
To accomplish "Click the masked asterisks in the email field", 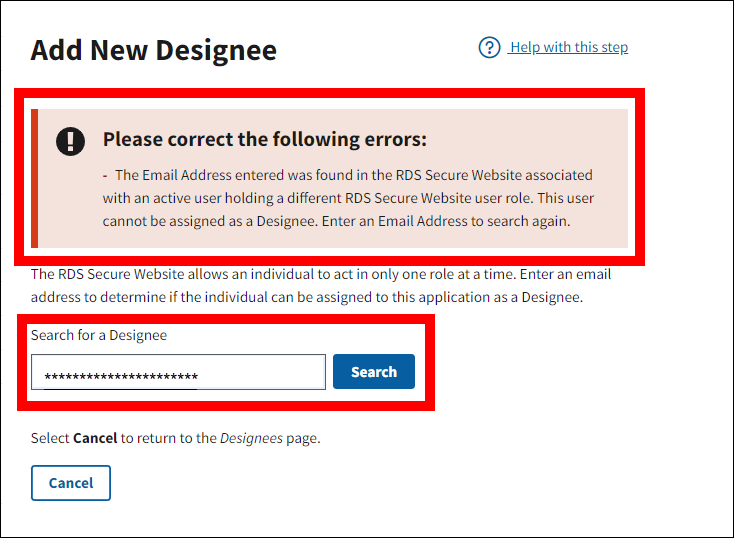I will (x=121, y=377).
